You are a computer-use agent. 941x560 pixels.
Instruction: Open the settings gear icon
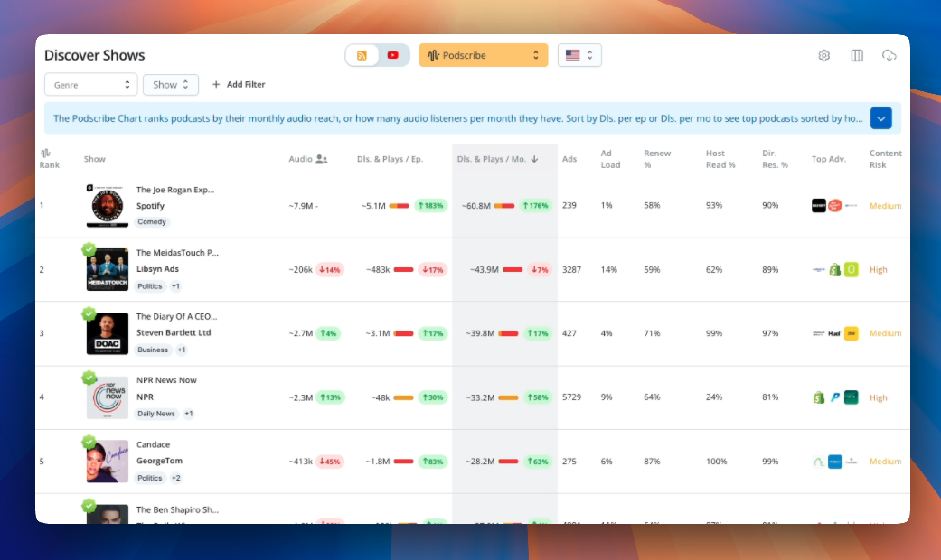point(823,55)
